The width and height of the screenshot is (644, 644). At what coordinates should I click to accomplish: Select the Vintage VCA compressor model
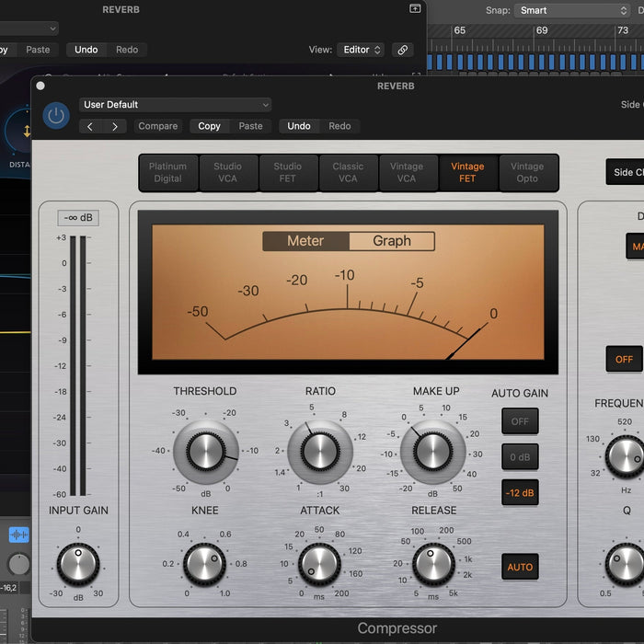pos(407,173)
